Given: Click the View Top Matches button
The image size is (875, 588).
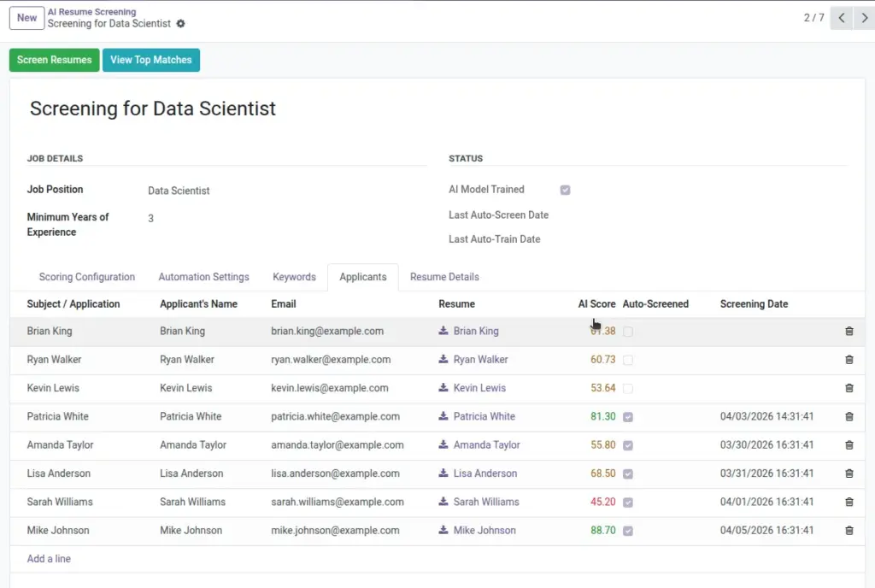Looking at the screenshot, I should tap(150, 60).
